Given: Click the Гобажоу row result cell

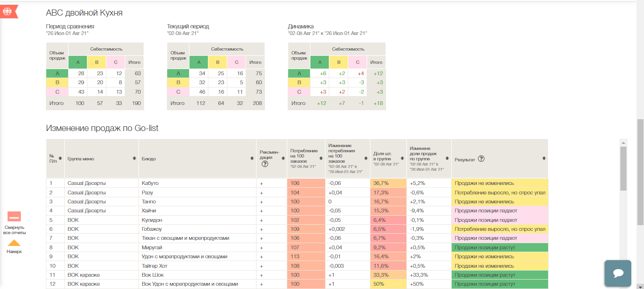Looking at the screenshot, I should 500,229.
